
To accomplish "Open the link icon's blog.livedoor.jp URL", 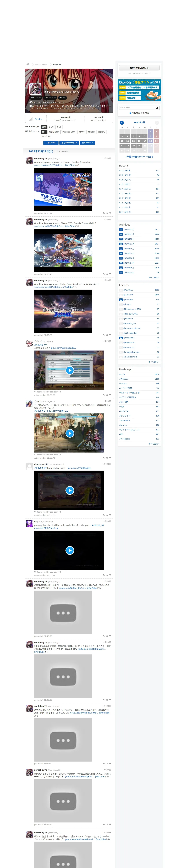I will (x=48, y=102).
